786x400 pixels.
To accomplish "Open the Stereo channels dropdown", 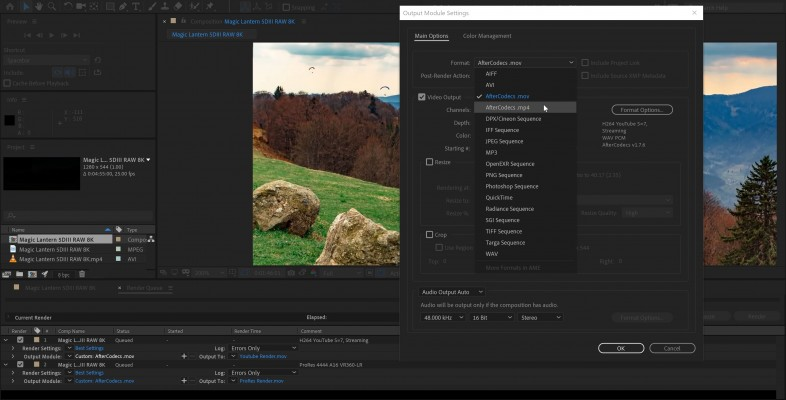I will pyautogui.click(x=540, y=317).
